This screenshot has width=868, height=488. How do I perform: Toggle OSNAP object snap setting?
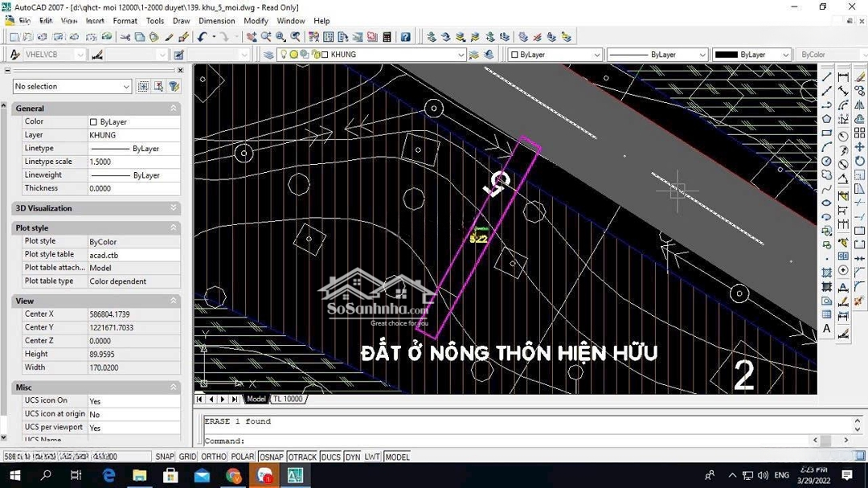pos(271,457)
